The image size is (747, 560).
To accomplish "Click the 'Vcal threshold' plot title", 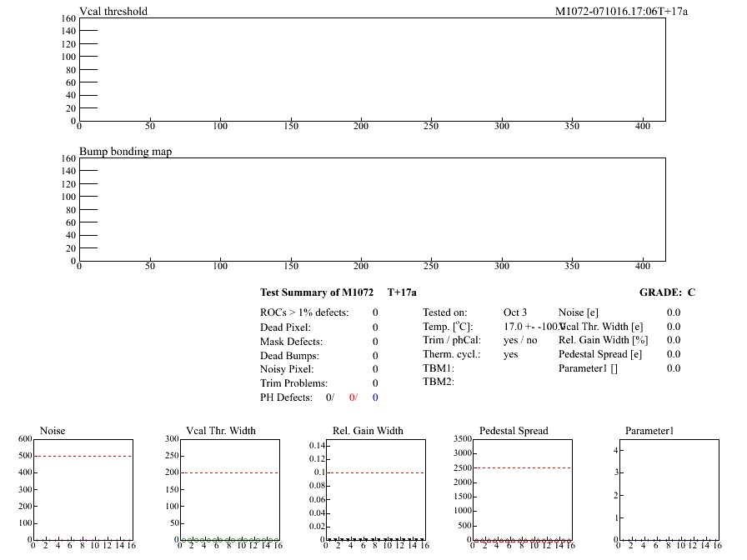I will [x=113, y=12].
